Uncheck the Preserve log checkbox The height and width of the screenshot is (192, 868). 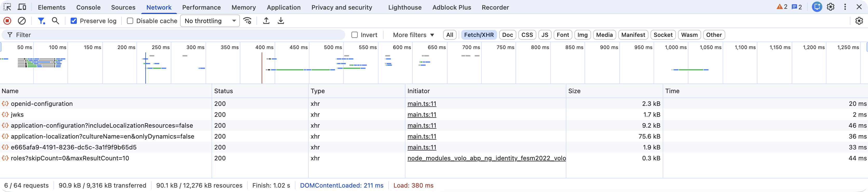74,21
